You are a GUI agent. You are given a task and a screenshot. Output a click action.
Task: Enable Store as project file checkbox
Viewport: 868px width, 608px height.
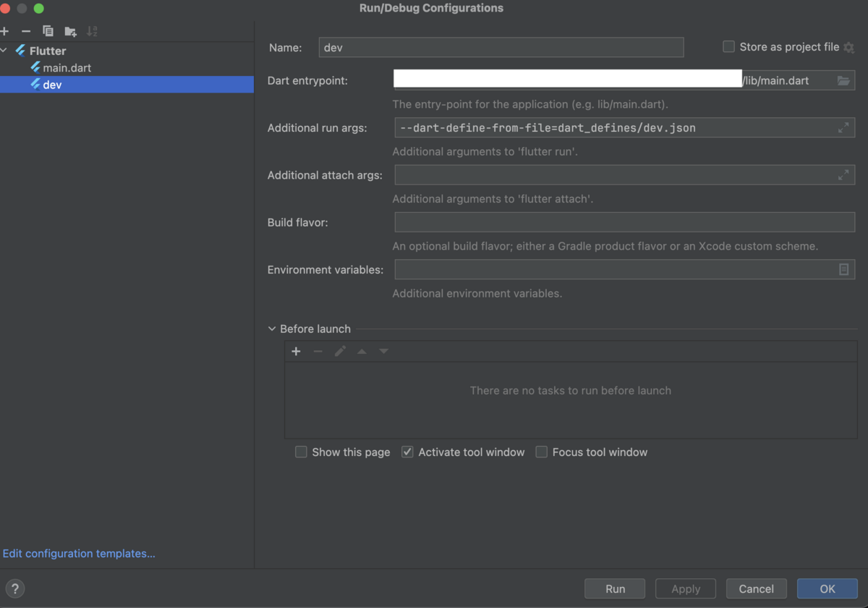pos(728,46)
